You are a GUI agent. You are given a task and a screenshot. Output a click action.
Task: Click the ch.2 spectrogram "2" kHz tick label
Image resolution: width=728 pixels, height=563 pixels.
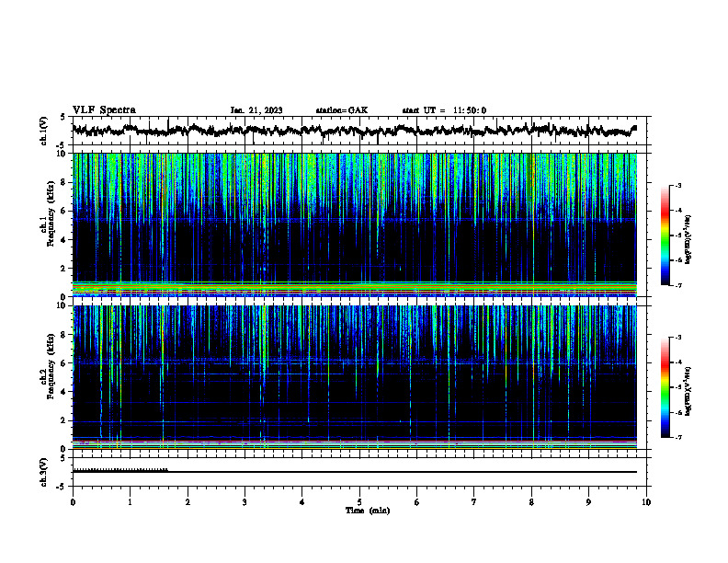click(x=63, y=420)
